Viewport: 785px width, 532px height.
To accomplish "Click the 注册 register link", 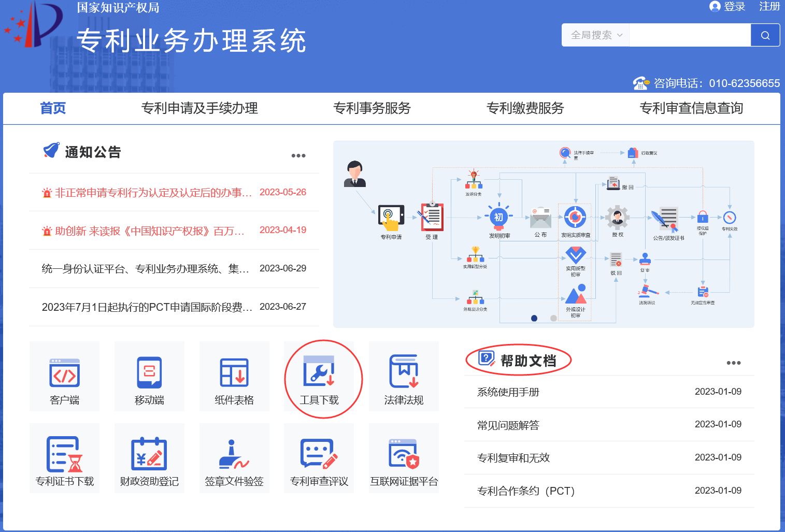I will click(x=769, y=6).
